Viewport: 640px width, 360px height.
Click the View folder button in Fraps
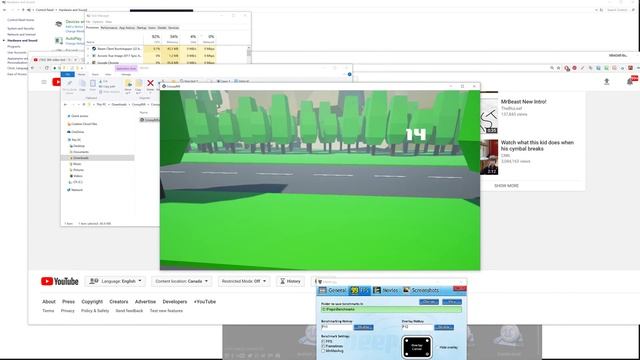tap(452, 302)
